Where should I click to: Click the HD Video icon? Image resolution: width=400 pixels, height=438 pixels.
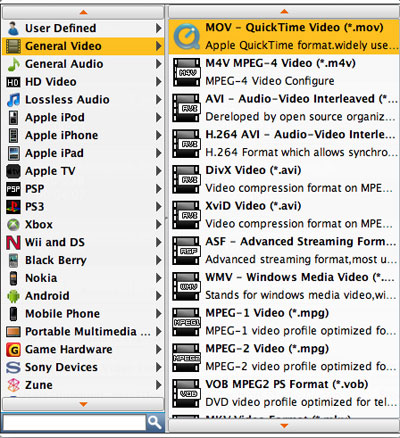pyautogui.click(x=13, y=82)
